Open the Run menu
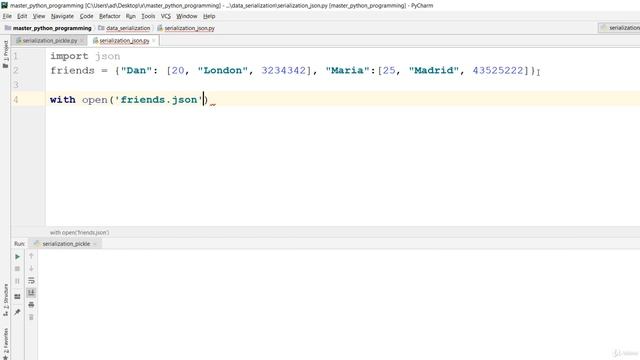 131,16
